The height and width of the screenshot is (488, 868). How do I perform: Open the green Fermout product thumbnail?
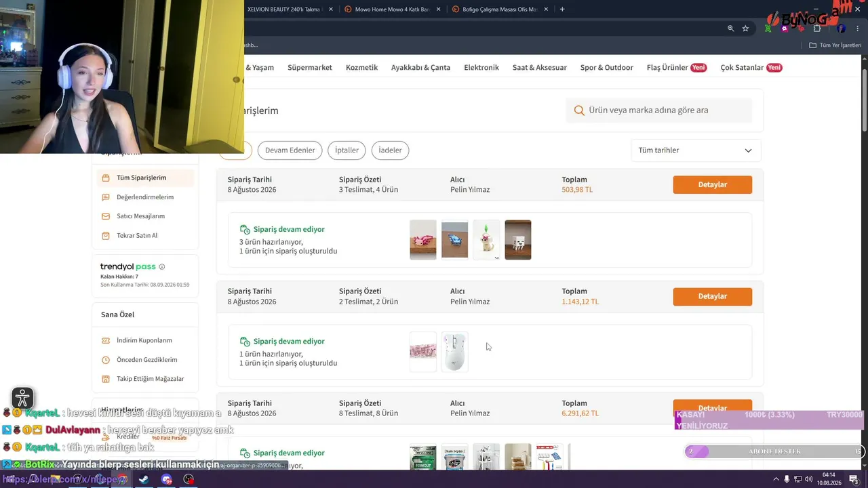[423, 457]
